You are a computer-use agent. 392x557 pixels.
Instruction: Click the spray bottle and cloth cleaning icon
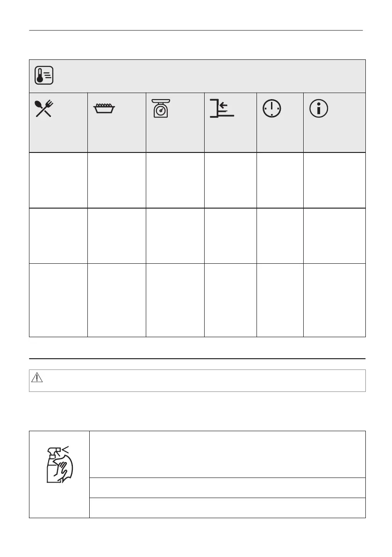[60, 465]
